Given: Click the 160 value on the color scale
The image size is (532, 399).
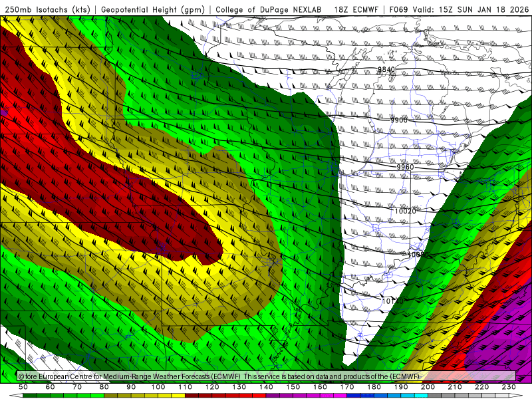Looking at the screenshot, I should [x=320, y=387].
